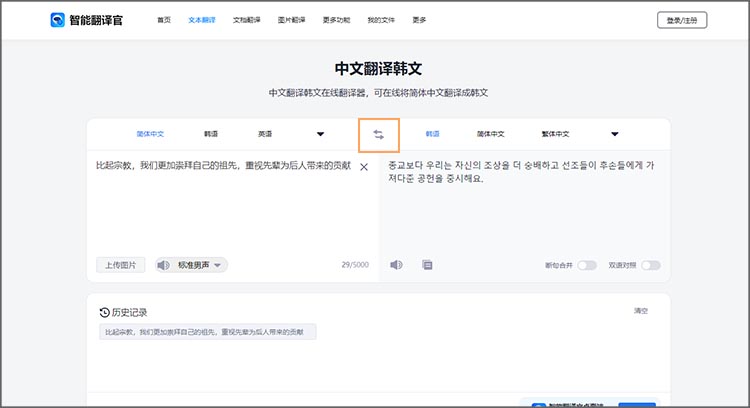The image size is (750, 408).
Task: Copy the translation result icon
Action: point(427,265)
